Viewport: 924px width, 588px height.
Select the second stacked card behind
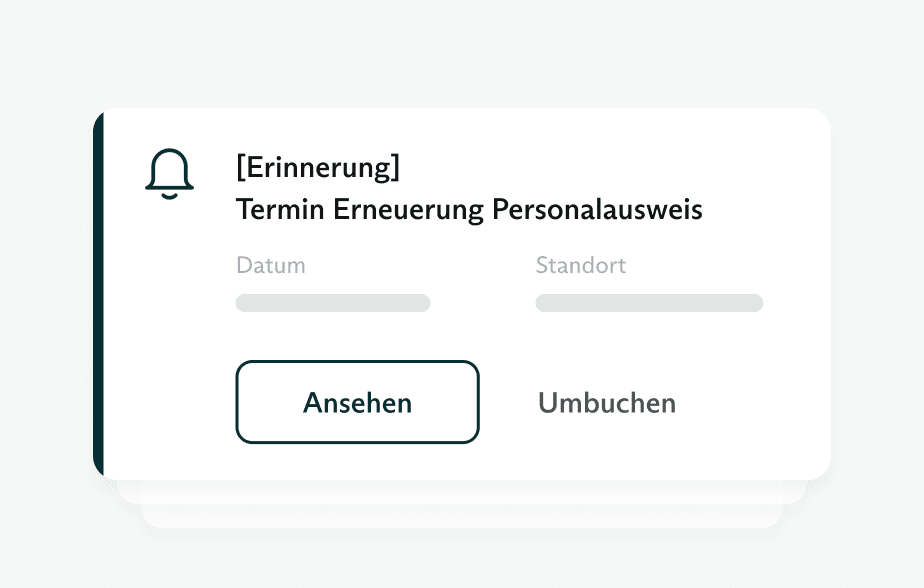461,493
